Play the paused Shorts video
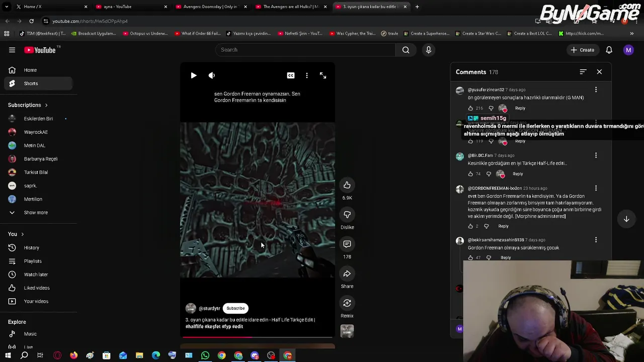Image resolution: width=644 pixels, height=362 pixels. pyautogui.click(x=194, y=75)
